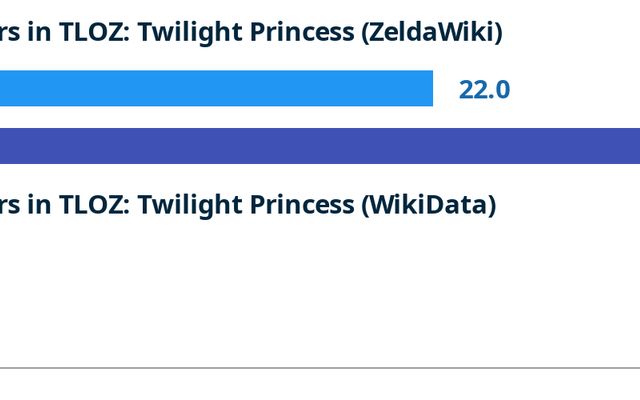Click the 22.0 value label
This screenshot has width=640, height=400.
pos(484,90)
